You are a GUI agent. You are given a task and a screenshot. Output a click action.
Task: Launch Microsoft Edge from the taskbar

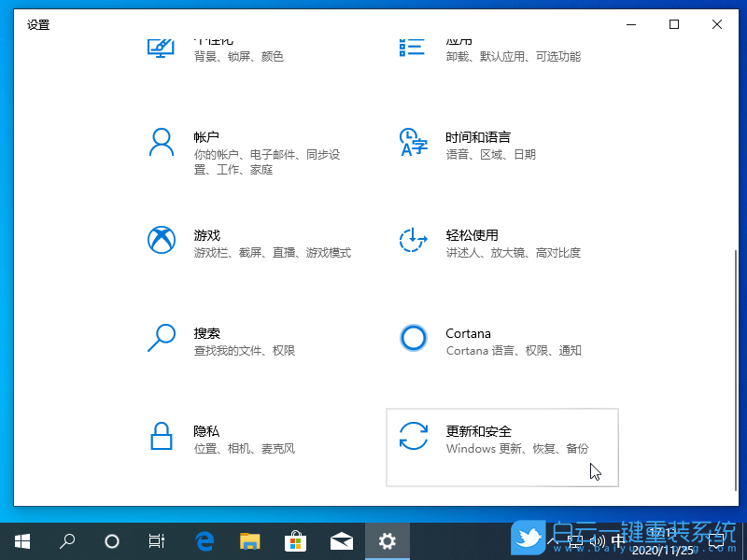[x=204, y=540]
